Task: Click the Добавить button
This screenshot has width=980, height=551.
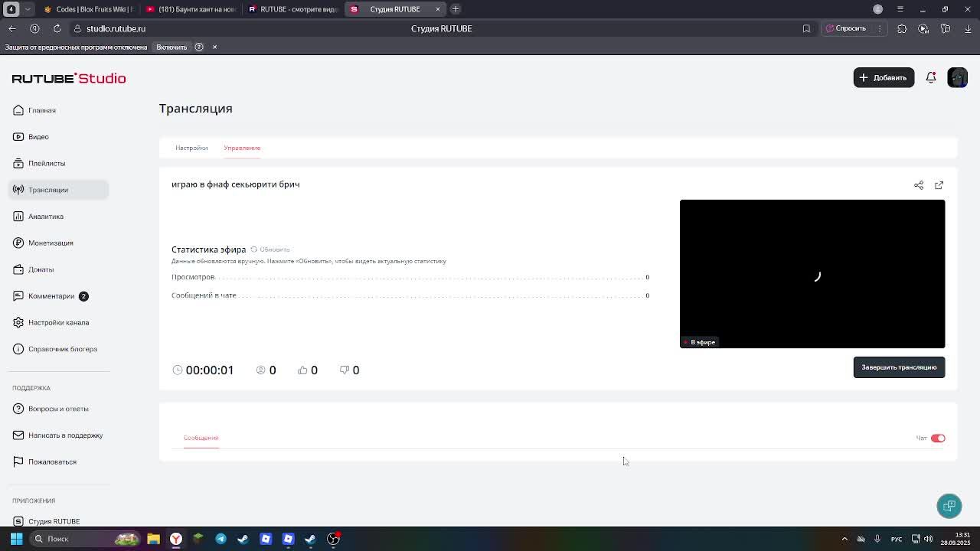Action: 884,77
